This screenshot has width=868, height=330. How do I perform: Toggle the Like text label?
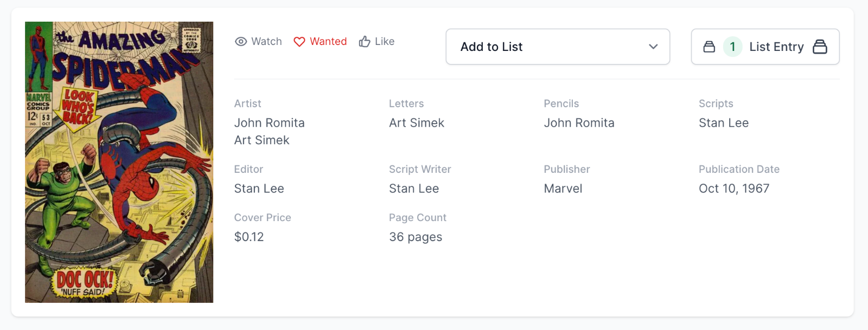(385, 42)
